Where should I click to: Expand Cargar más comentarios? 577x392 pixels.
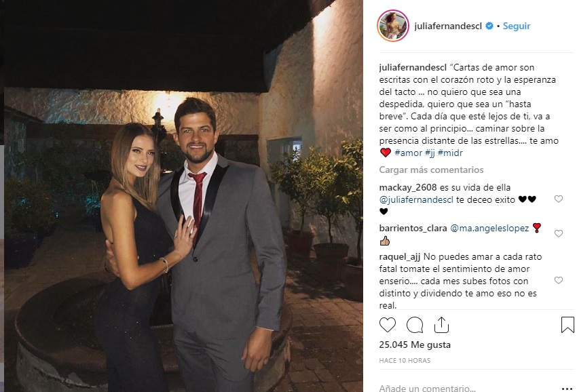[431, 170]
